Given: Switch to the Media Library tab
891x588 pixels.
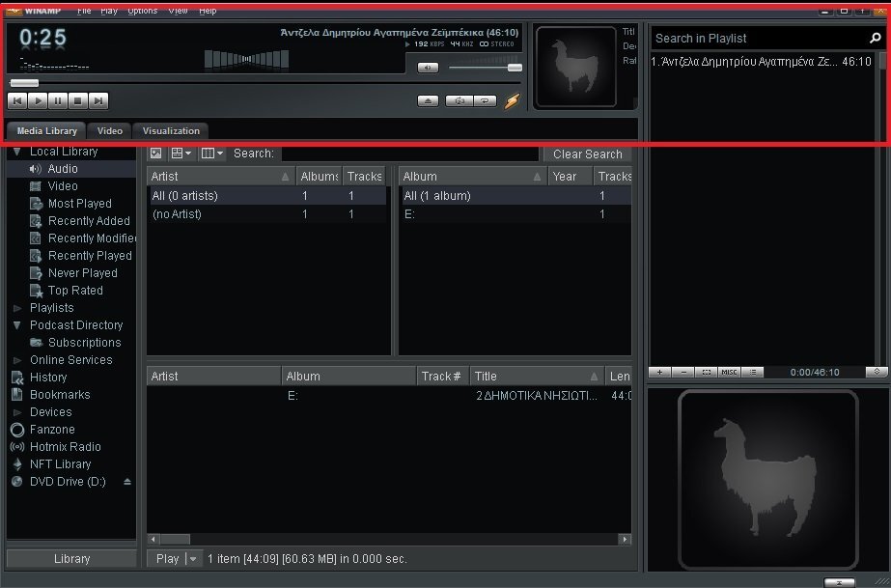Looking at the screenshot, I should (46, 130).
